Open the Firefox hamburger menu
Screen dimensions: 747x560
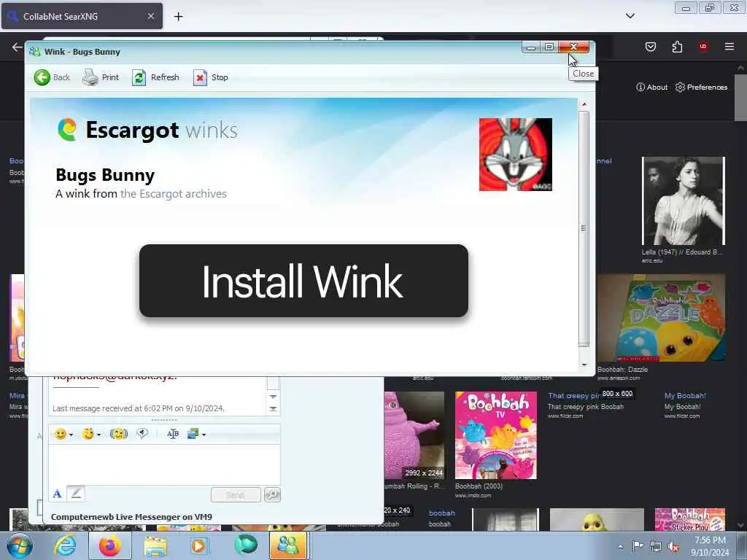729,47
